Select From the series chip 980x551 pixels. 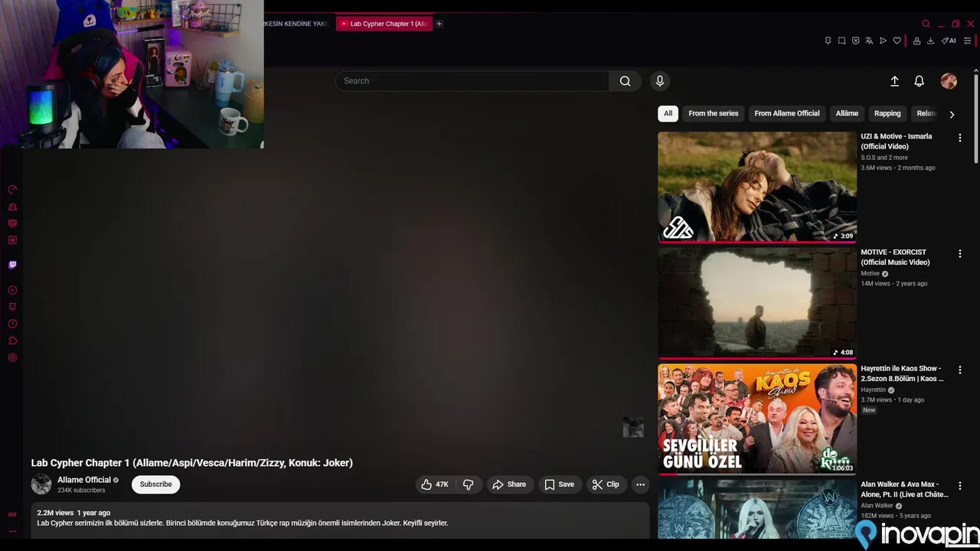point(714,113)
